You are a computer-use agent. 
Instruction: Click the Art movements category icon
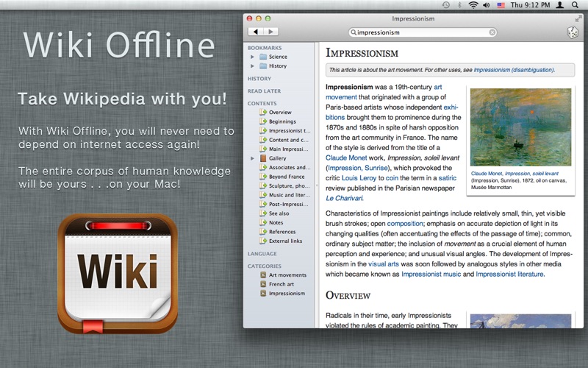[x=263, y=275]
